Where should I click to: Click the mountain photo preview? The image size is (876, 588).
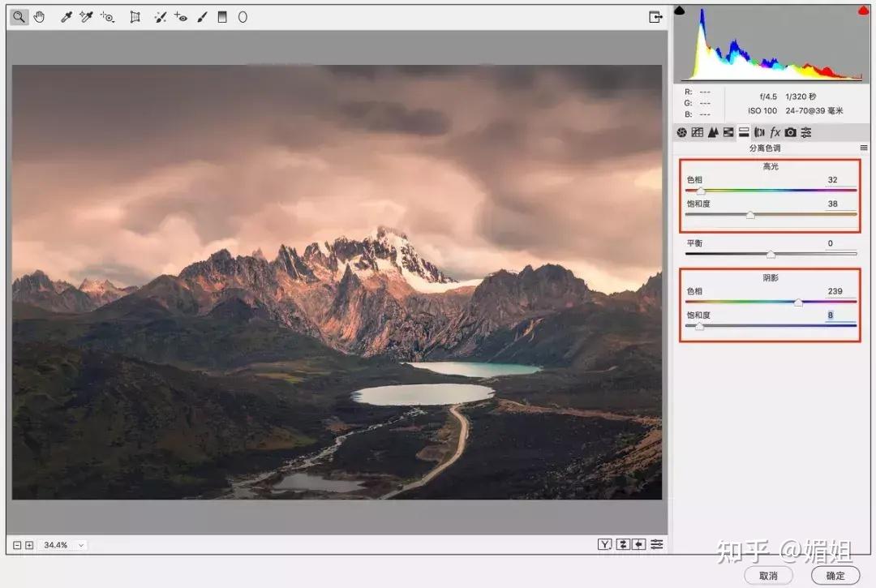pyautogui.click(x=337, y=282)
